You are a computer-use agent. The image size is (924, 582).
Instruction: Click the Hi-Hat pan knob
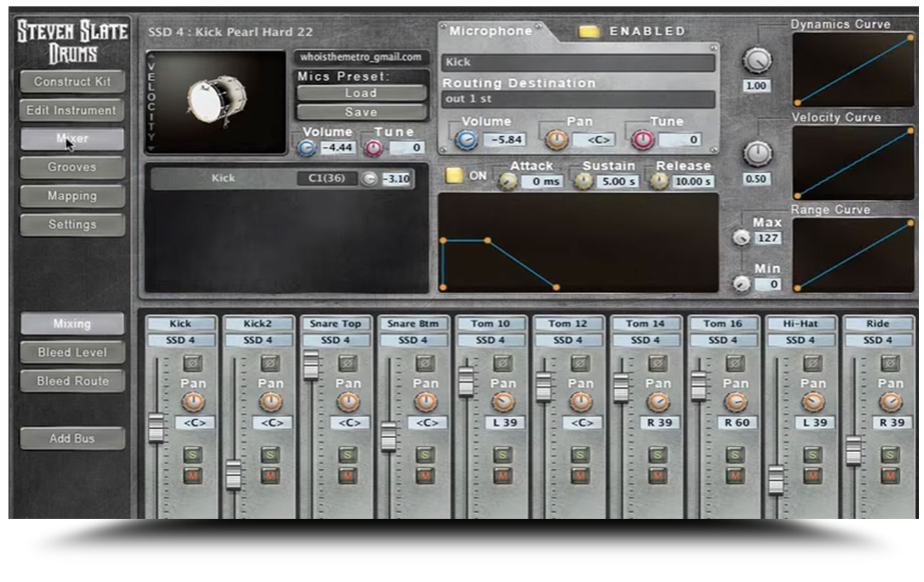tap(812, 402)
